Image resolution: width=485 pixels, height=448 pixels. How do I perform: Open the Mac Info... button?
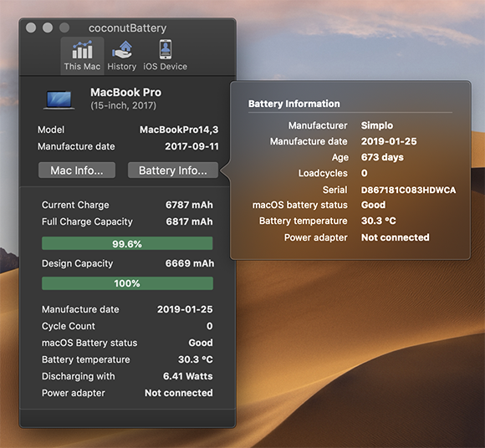point(77,171)
